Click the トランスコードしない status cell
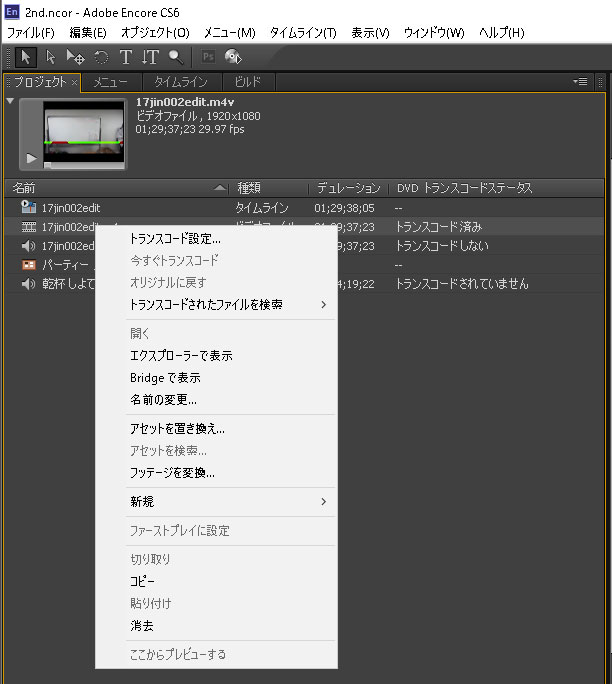612x684 pixels. pos(442,246)
